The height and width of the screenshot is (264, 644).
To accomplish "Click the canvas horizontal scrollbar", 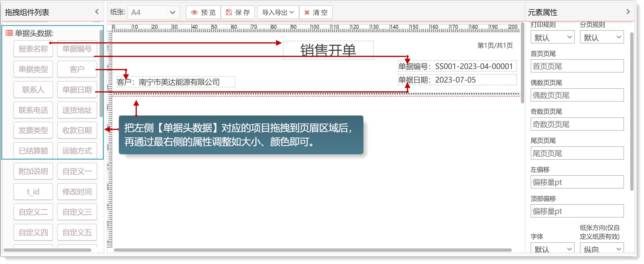I will point(312,250).
